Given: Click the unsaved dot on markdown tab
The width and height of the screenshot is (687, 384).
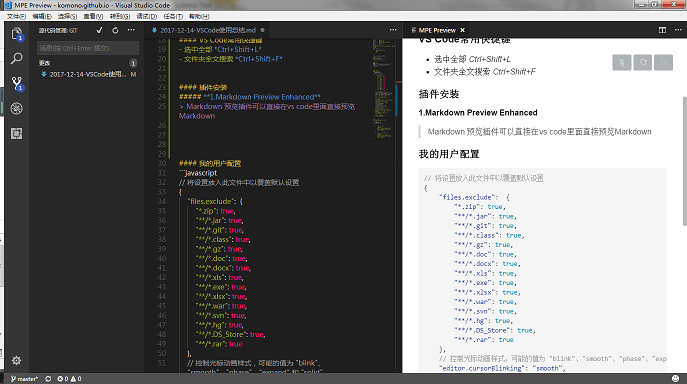Looking at the screenshot, I should click(262, 30).
